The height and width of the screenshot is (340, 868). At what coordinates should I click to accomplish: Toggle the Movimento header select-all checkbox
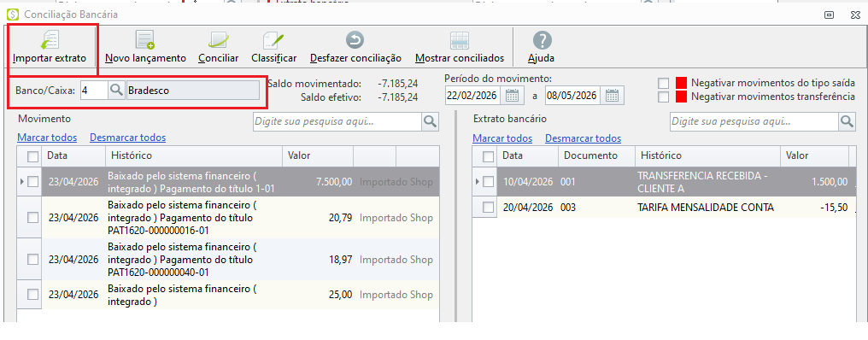pos(33,156)
